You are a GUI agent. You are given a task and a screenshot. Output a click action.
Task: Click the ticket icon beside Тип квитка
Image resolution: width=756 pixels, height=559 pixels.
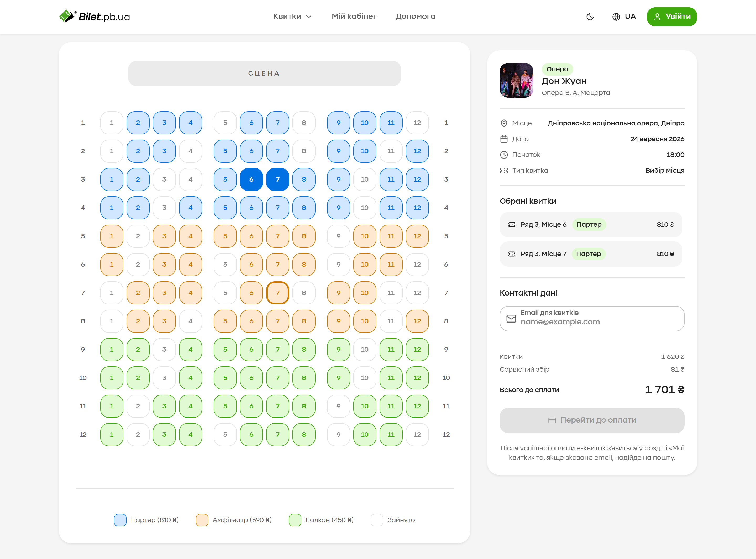pos(504,171)
